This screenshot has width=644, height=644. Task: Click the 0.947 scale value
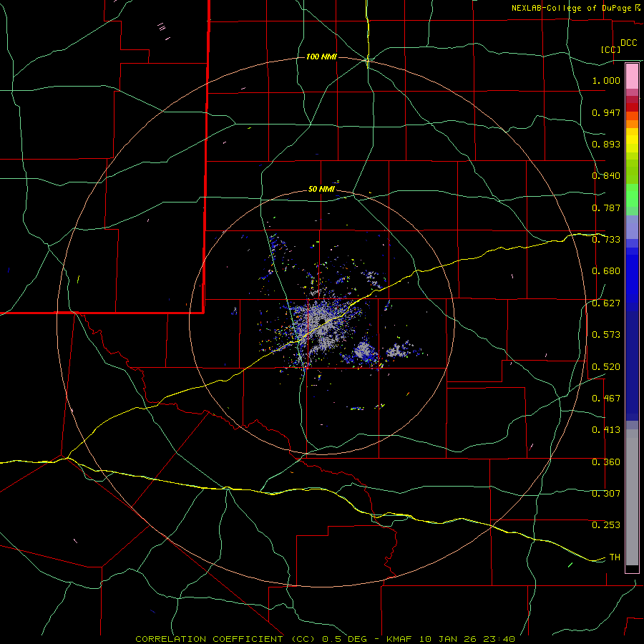(606, 112)
